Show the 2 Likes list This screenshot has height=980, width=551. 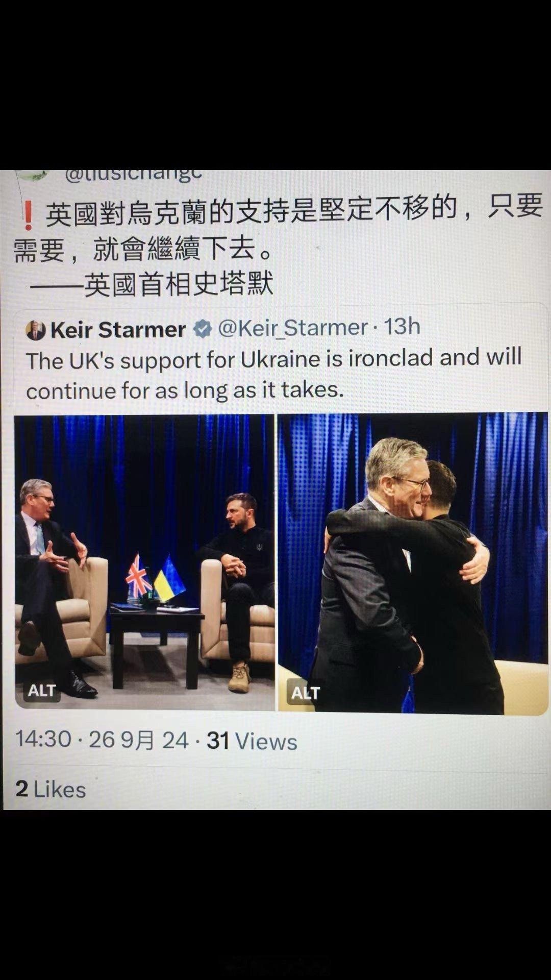pos(51,789)
